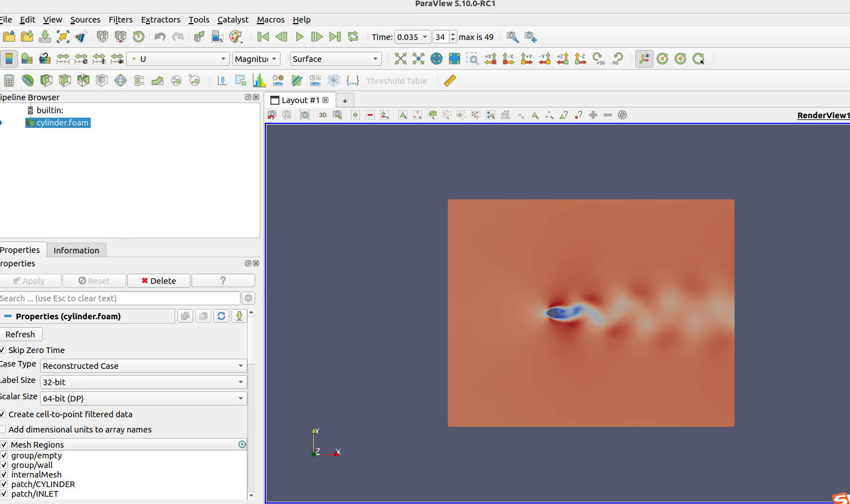Toggle color legend visibility
Viewport: 850px width, 504px height.
click(8, 59)
